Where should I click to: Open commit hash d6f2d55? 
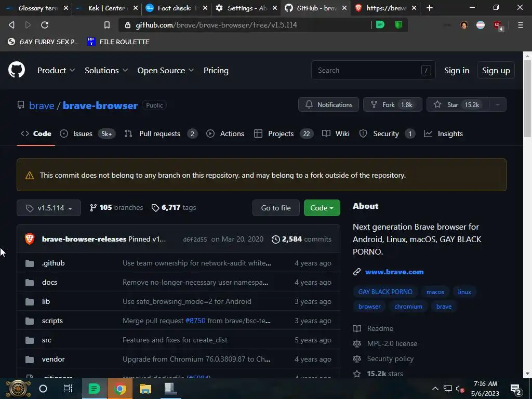[x=195, y=239]
